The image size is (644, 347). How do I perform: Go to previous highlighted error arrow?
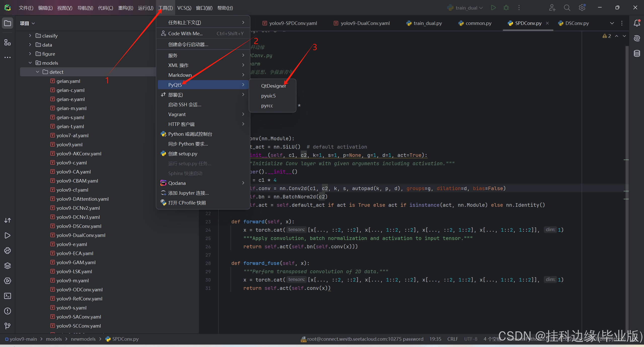tap(617, 36)
